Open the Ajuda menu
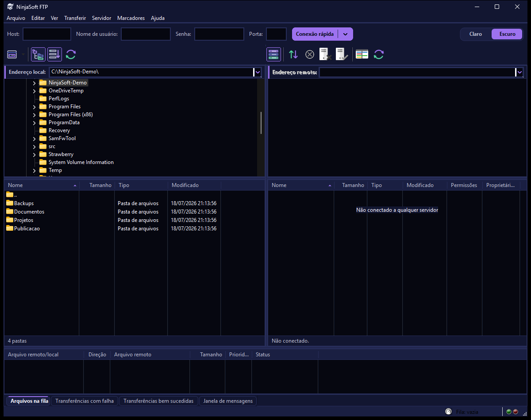Image resolution: width=531 pixels, height=420 pixels. click(x=158, y=18)
